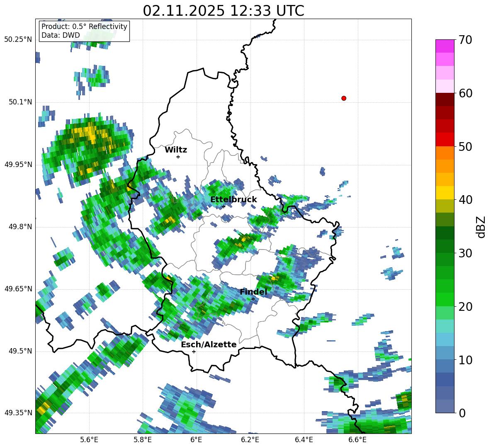Click 'Product: 0.5° Reflectivity' legend text
This screenshot has width=491, height=448.
pyautogui.click(x=84, y=26)
